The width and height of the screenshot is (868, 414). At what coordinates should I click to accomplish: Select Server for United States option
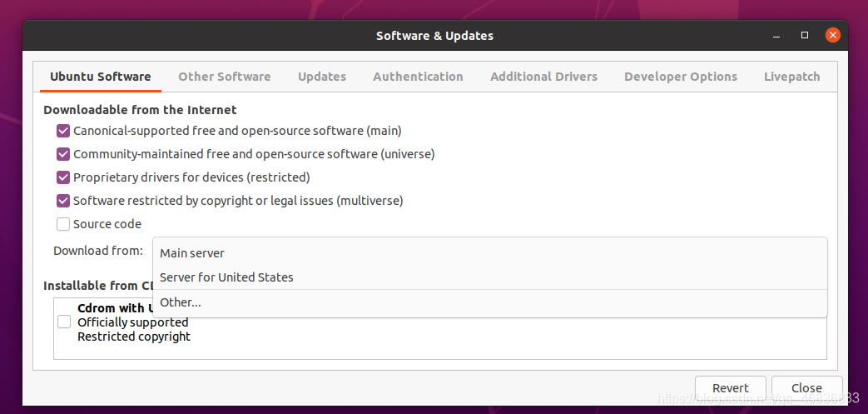tap(490, 277)
